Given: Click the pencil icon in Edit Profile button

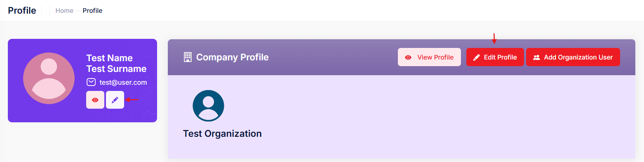Looking at the screenshot, I should point(477,57).
